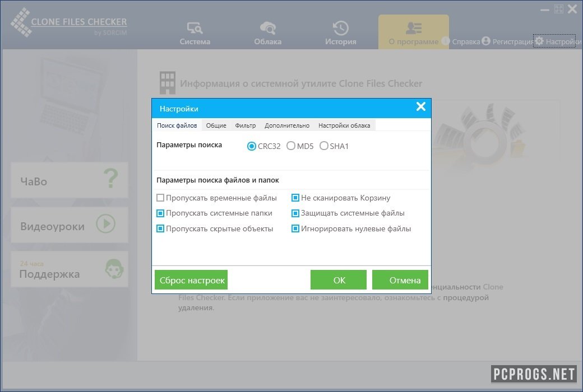583x392 pixels.
Task: Switch to the Поиск файлов tab
Action: [x=177, y=125]
